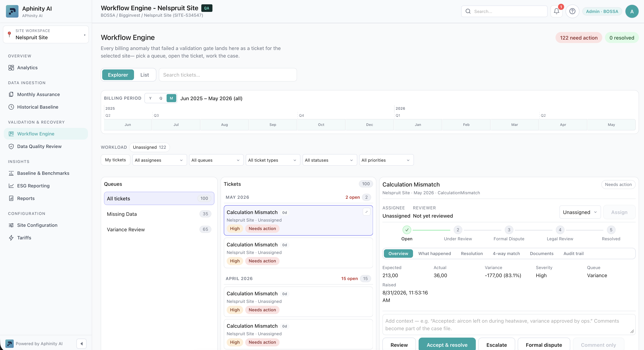Screen dimensions: 644x350
Task: Click the Baseline & Benchmarks chart icon
Action: click(11, 173)
